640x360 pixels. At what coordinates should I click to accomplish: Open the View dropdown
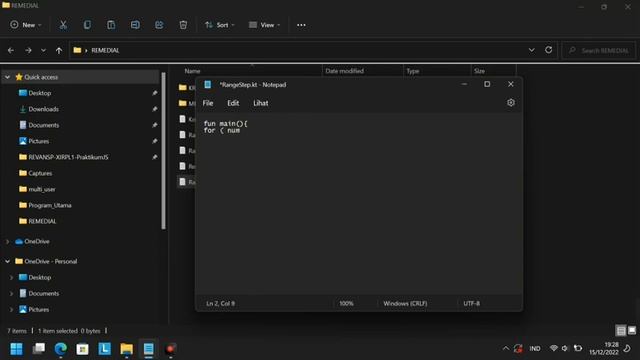click(x=264, y=25)
